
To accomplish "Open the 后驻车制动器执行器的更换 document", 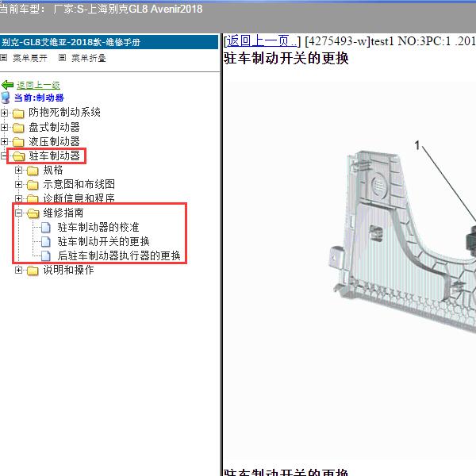I will coord(119,255).
